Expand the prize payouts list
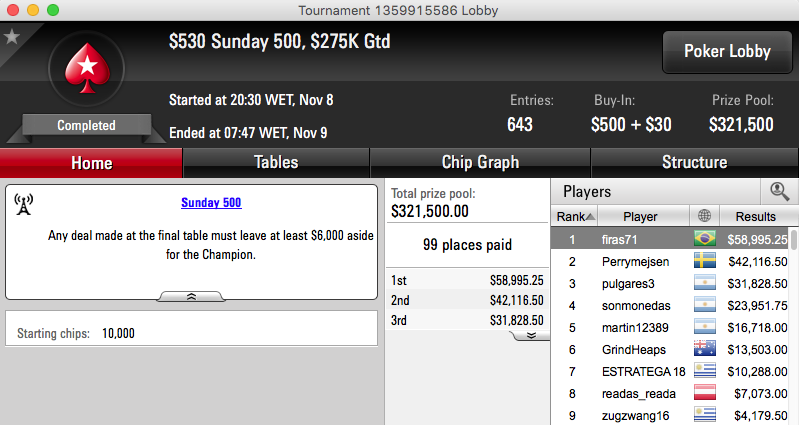The height and width of the screenshot is (425, 799). click(530, 335)
